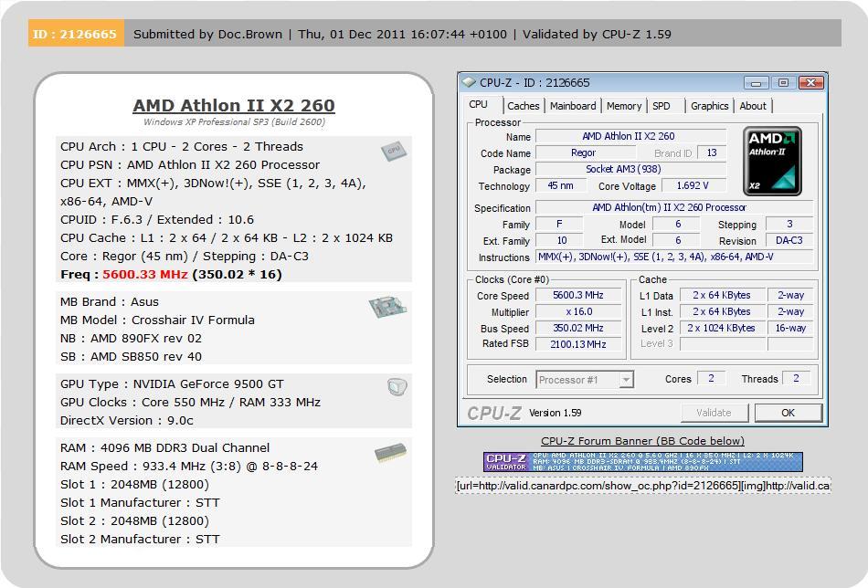The width and height of the screenshot is (868, 588).
Task: Click the Windows XP Professional SP3 subtitle
Action: 234,121
